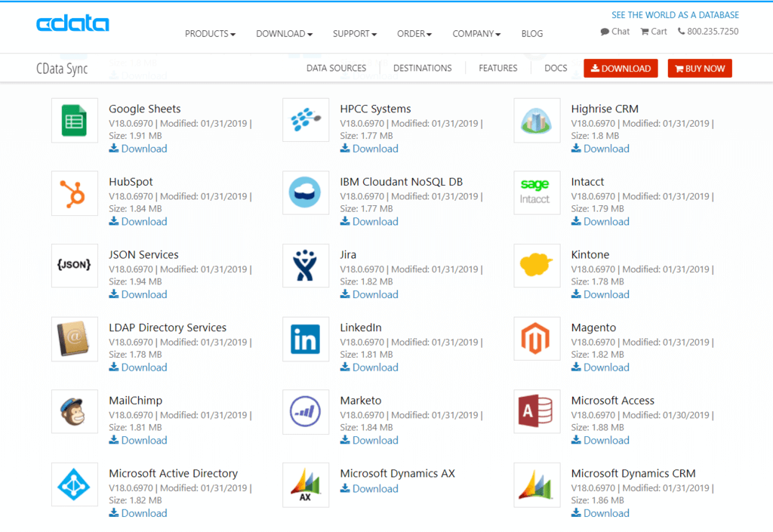Select the JSON Services icon
Viewport: 773px width, 532px height.
point(75,266)
